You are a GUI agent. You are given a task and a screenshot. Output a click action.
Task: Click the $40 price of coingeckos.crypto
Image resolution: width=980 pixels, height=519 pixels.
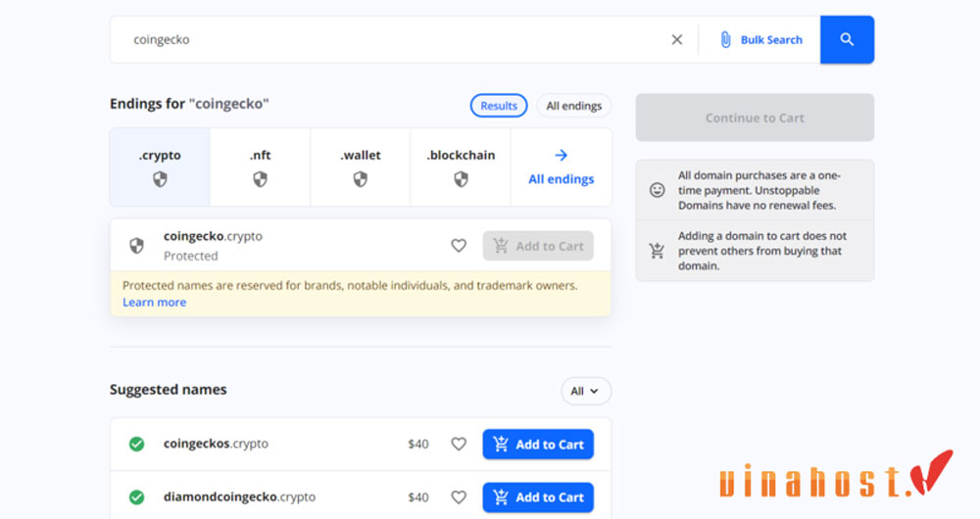(418, 444)
